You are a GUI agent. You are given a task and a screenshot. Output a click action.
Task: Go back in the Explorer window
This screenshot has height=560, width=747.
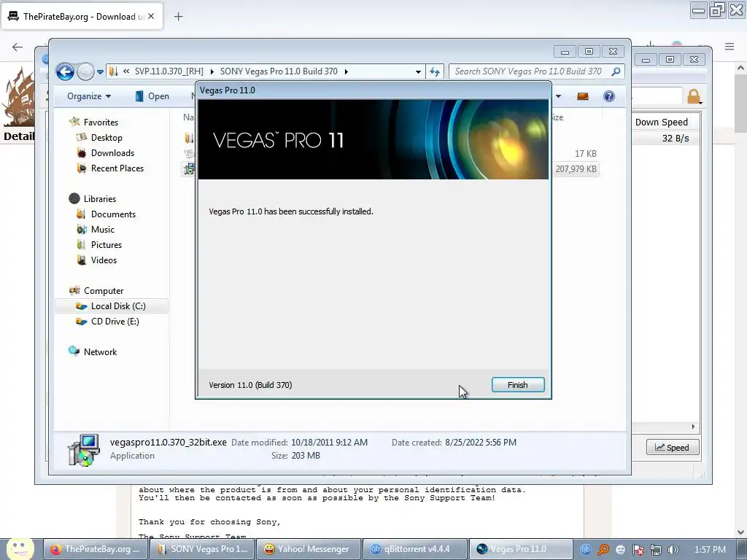pos(65,71)
